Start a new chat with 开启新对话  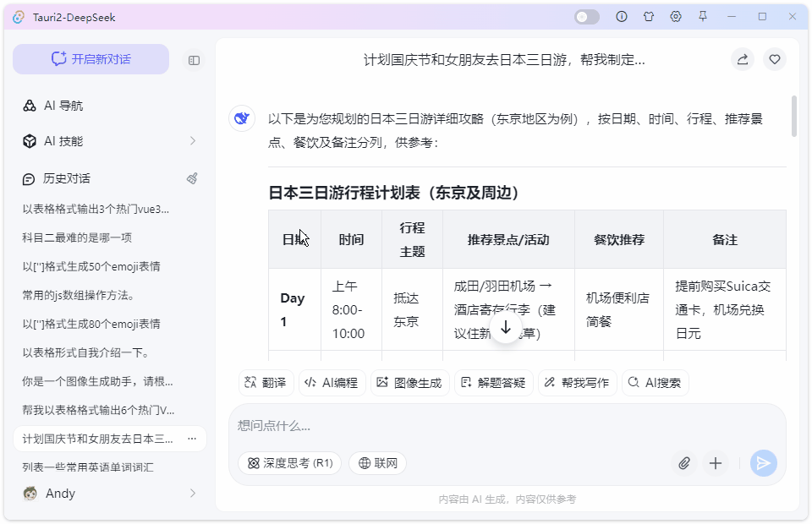91,59
